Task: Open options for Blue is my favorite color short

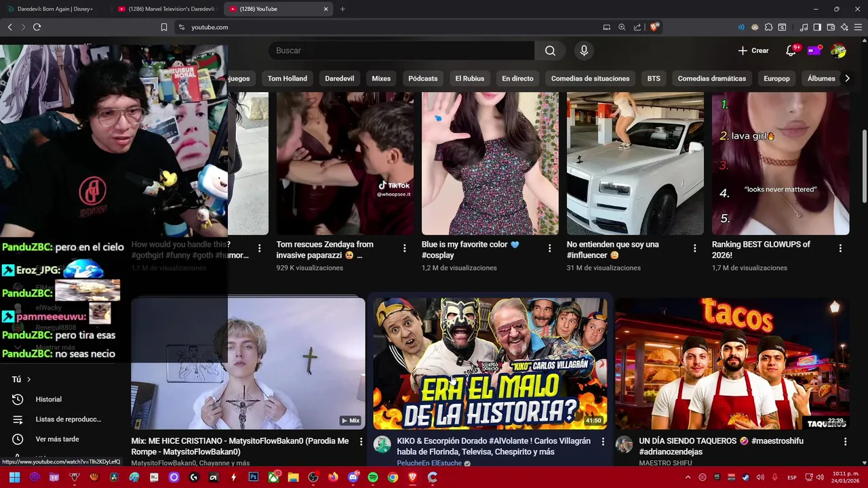Action: pos(549,249)
